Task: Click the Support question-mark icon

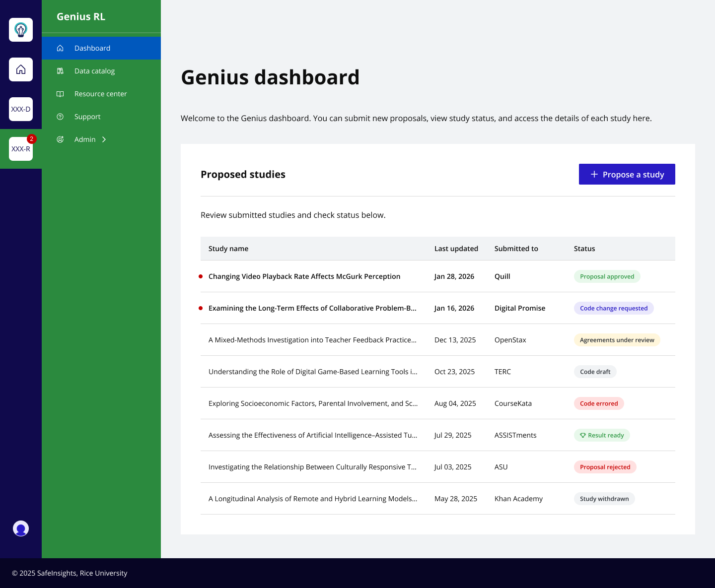Action: click(x=60, y=116)
